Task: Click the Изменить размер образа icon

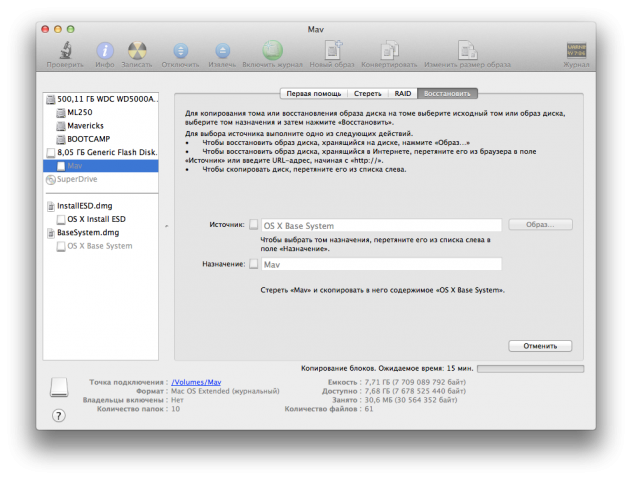Action: [x=465, y=50]
